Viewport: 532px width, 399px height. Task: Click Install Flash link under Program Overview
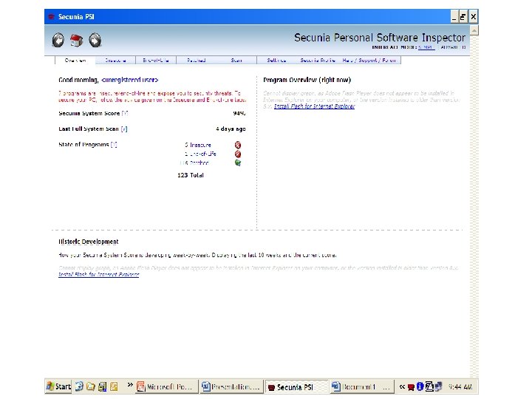coord(314,106)
